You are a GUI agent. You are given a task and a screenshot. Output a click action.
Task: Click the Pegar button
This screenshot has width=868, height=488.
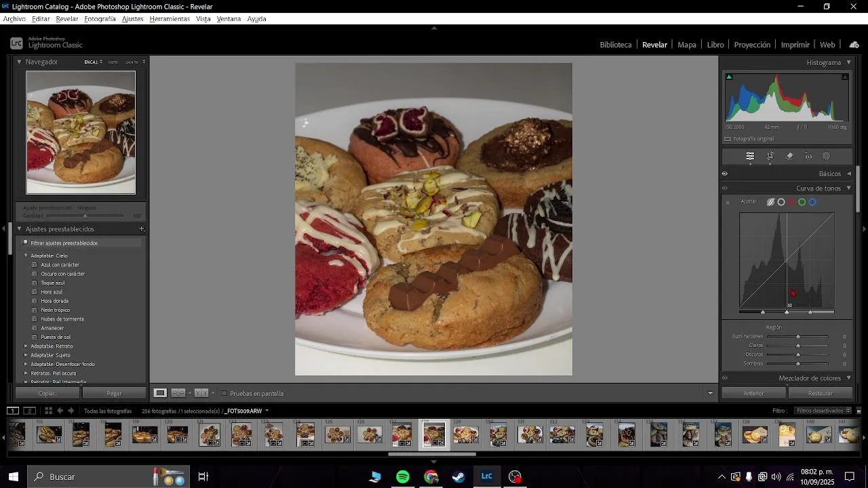point(114,393)
